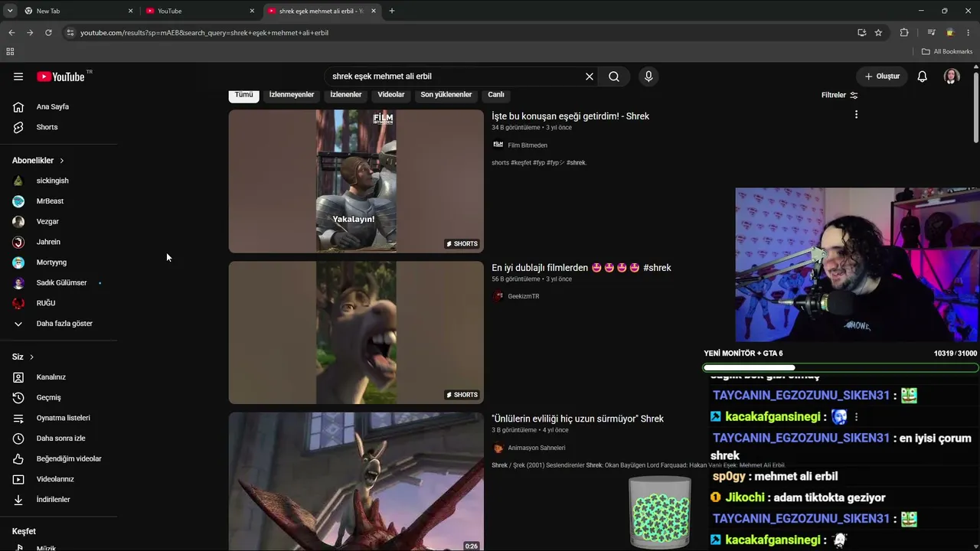Open the GeekizmTR channel avatar
The height and width of the screenshot is (551, 980).
coord(498,296)
